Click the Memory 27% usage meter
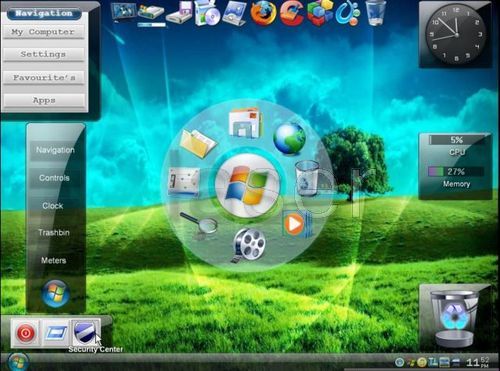The height and width of the screenshot is (371, 500). pyautogui.click(x=456, y=172)
